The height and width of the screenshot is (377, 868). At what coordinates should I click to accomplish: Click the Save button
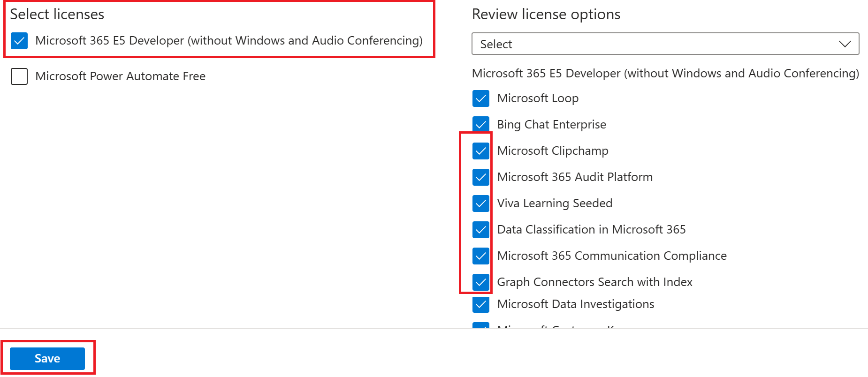point(47,359)
